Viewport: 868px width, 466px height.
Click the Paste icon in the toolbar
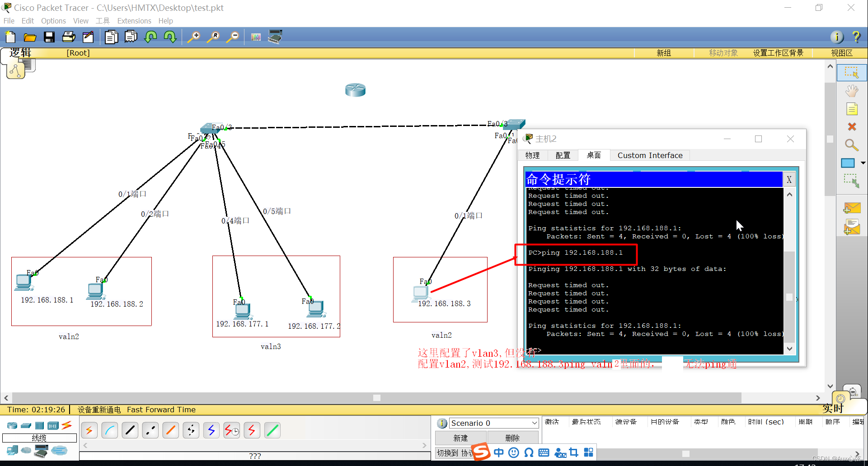(x=131, y=37)
